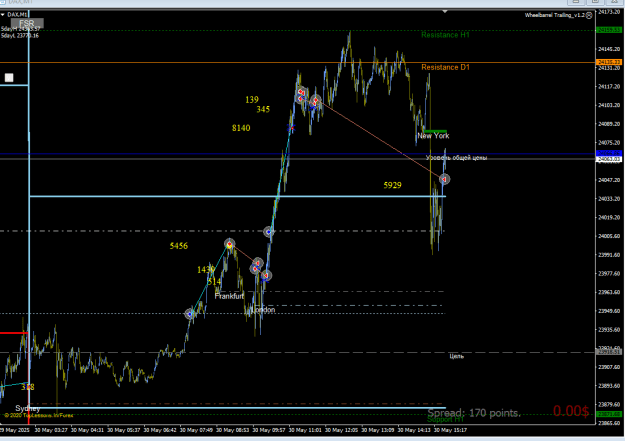The width and height of the screenshot is (625, 441).
Task: Click the 23907.60 price on the scale
Action: (x=609, y=367)
